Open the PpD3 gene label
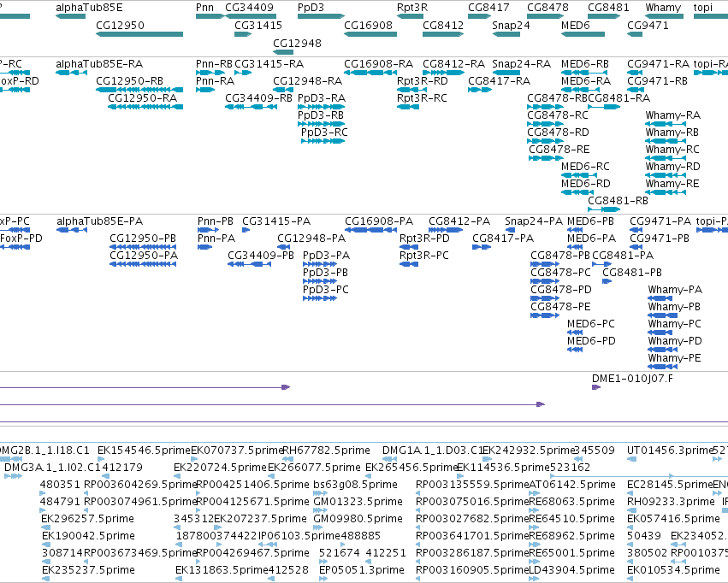 click(x=311, y=8)
